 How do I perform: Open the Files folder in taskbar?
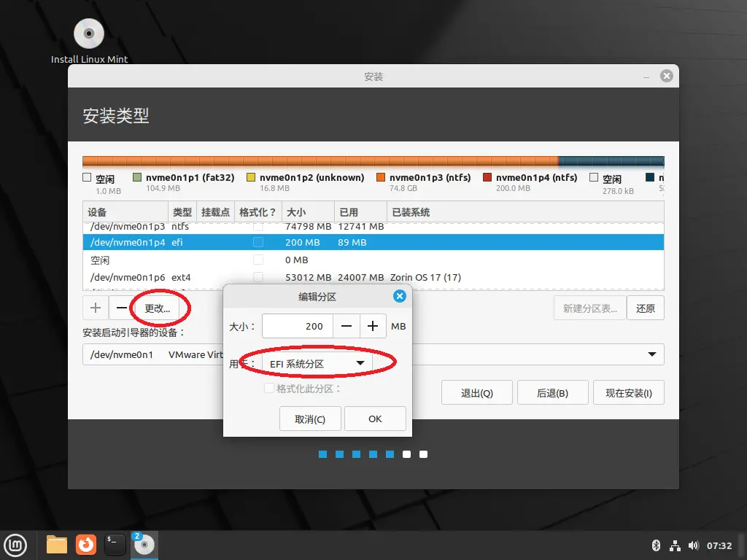(x=57, y=544)
